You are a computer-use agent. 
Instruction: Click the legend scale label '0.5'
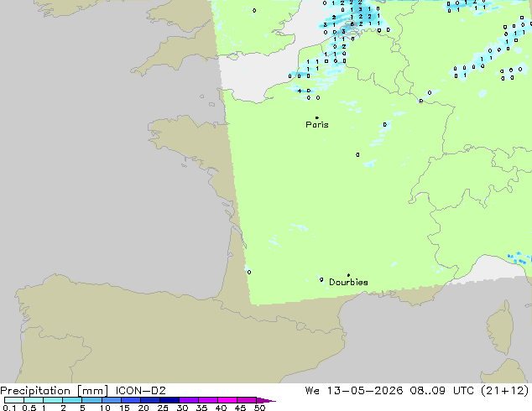pyautogui.click(x=29, y=408)
